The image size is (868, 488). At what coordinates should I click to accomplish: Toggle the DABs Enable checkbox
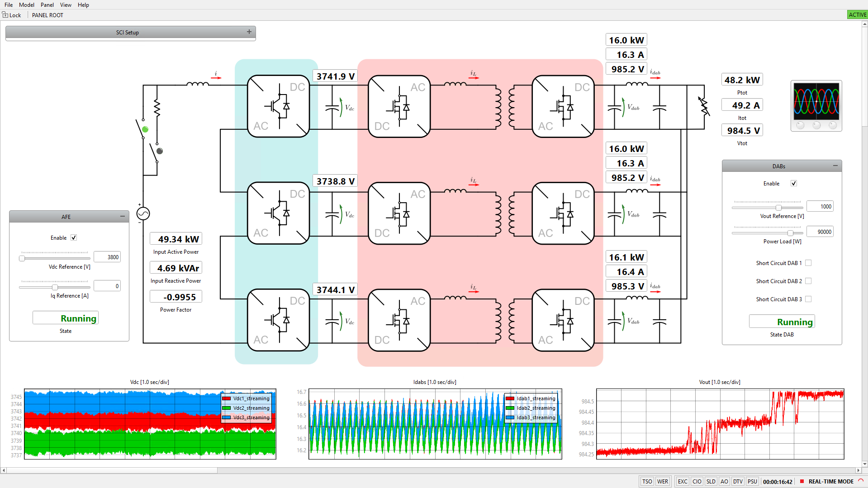[794, 184]
